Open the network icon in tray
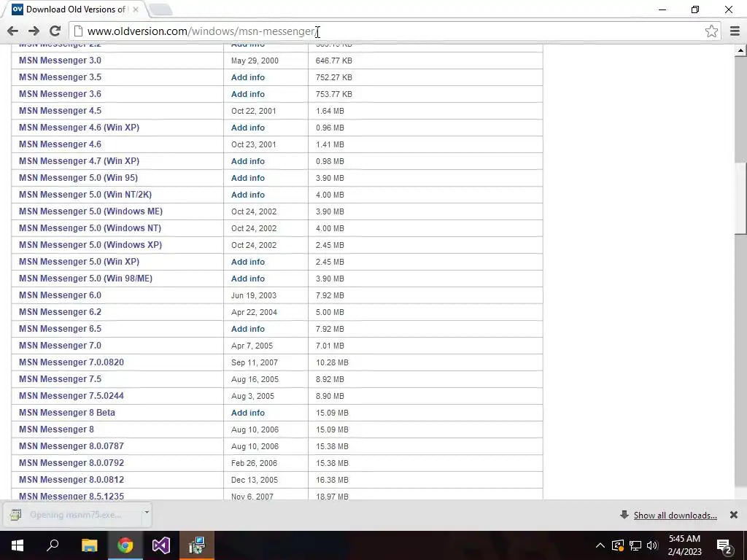 click(635, 545)
